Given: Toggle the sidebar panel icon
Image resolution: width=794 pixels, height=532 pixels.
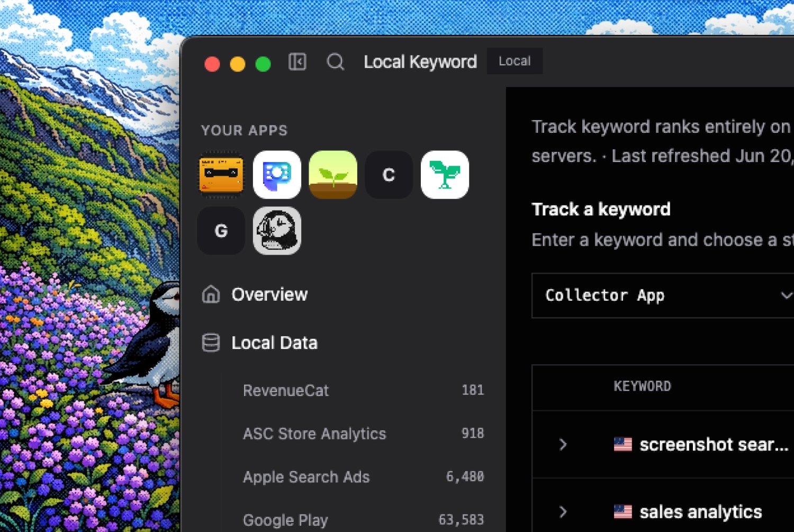Looking at the screenshot, I should [297, 62].
